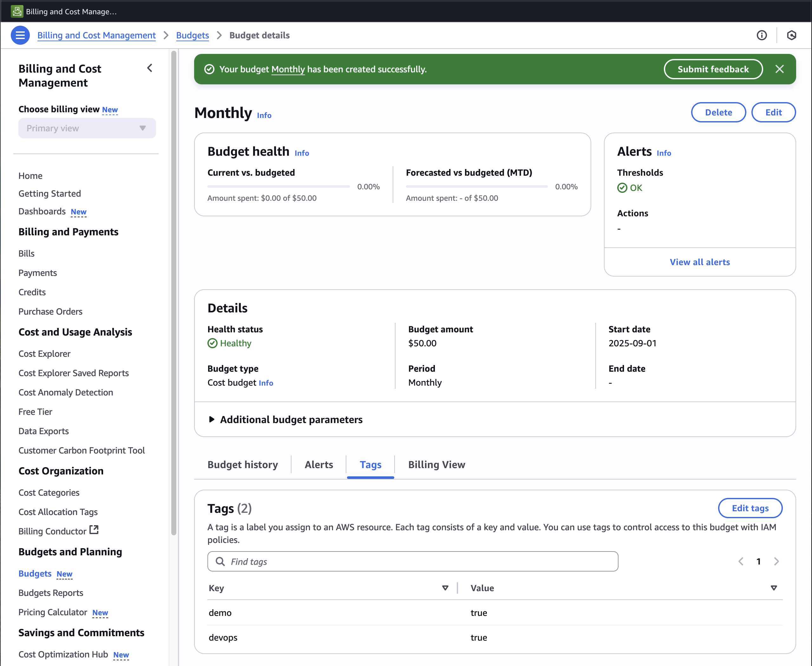Screen dimensions: 812x666
Task: Click the search icon in Find tags
Action: (220, 562)
